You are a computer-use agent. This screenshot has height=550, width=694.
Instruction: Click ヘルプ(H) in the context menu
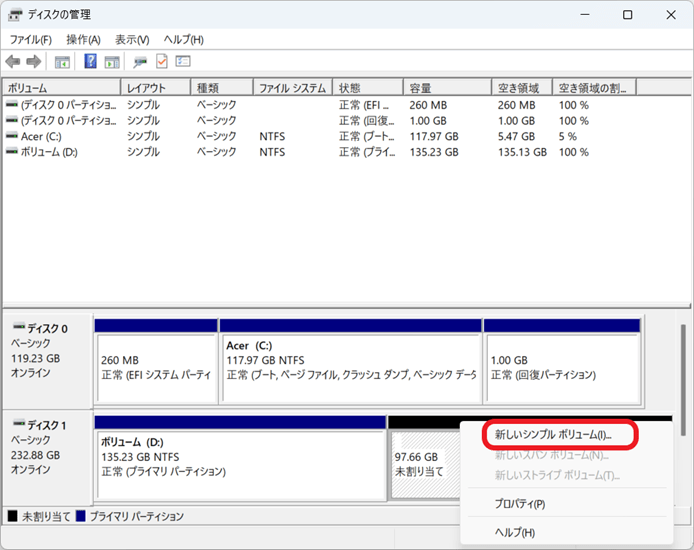click(515, 532)
